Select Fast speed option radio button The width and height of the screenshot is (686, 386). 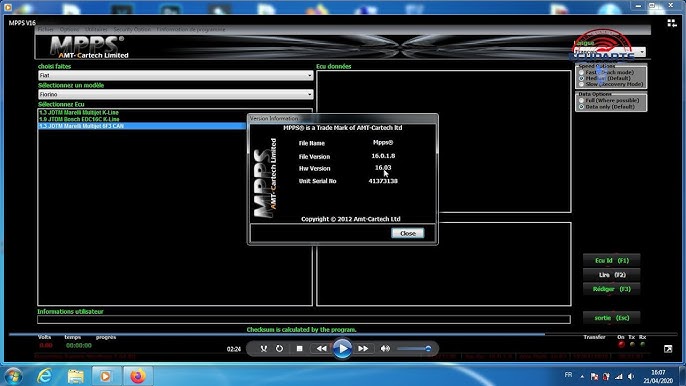(581, 72)
